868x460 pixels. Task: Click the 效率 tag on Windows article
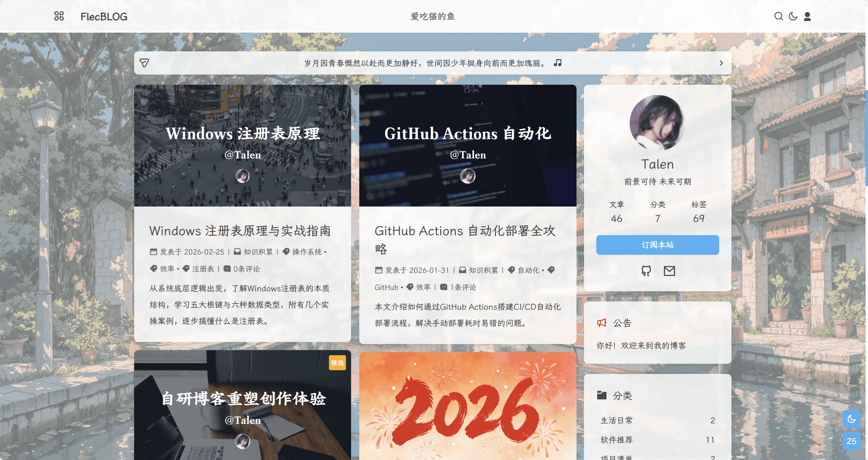point(167,269)
